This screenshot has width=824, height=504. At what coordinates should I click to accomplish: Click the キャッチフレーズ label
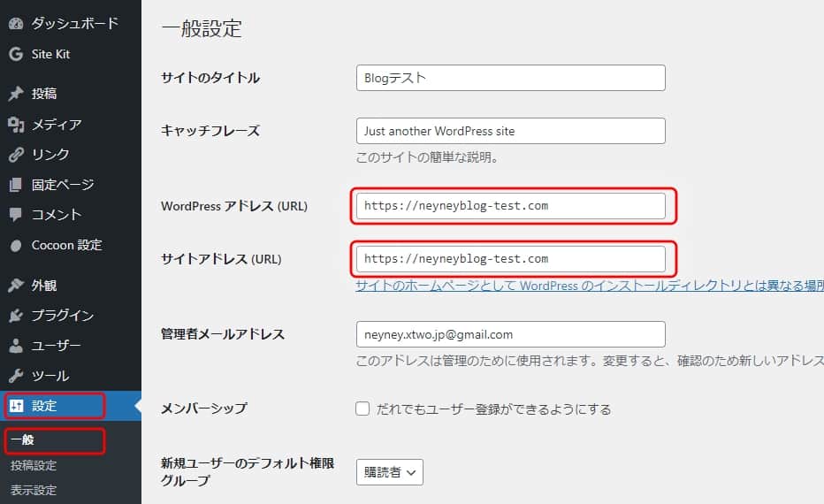coord(210,130)
